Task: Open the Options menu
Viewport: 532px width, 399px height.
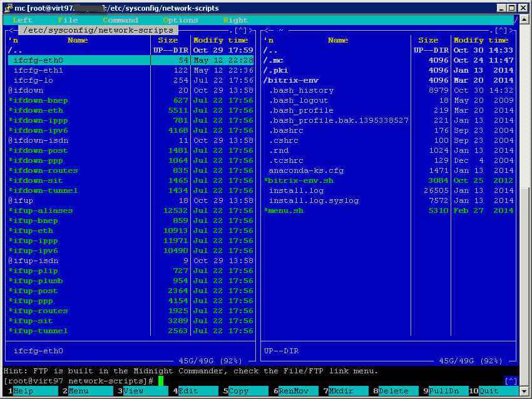Action: pos(180,20)
